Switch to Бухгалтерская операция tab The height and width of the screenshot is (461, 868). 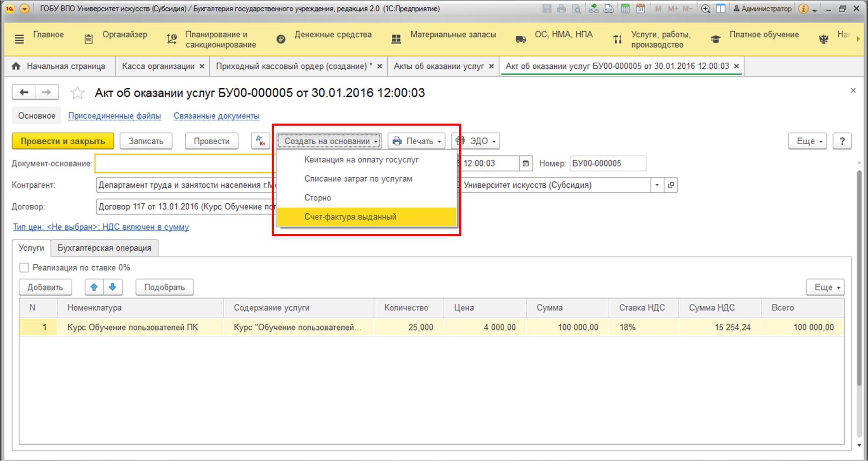(x=104, y=248)
